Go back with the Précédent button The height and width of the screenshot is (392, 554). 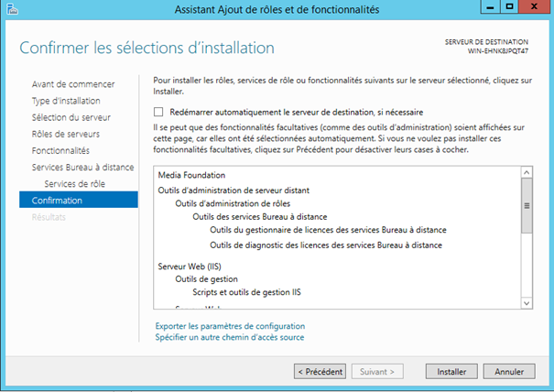click(320, 372)
